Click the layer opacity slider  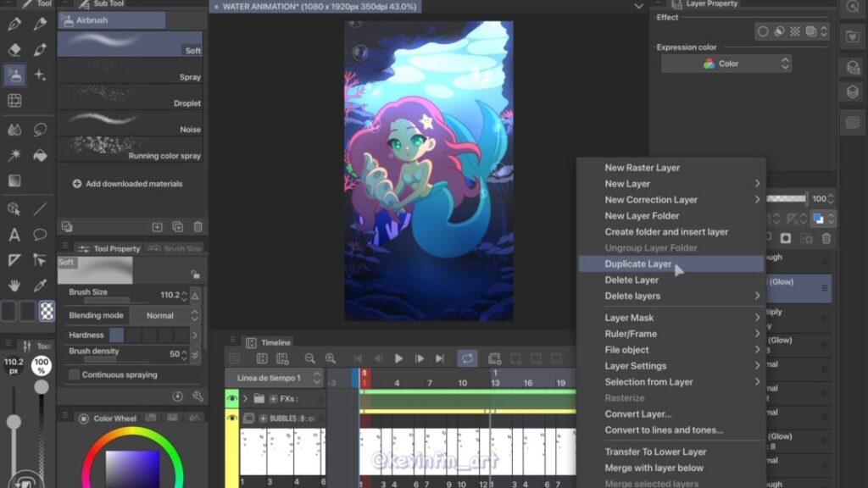point(787,198)
